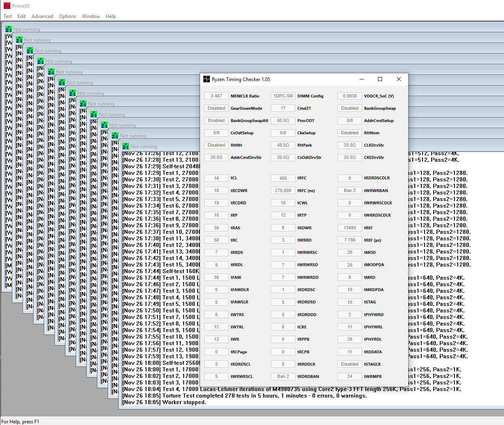Viewport: 504px width, 425px height.
Task: Click the backmost Prime95 worker window icon
Action: 9,29
